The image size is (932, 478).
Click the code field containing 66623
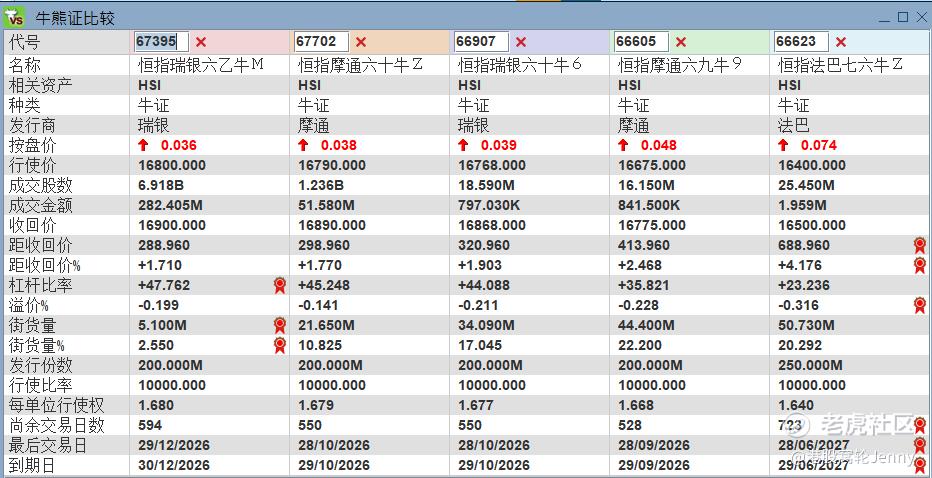801,42
